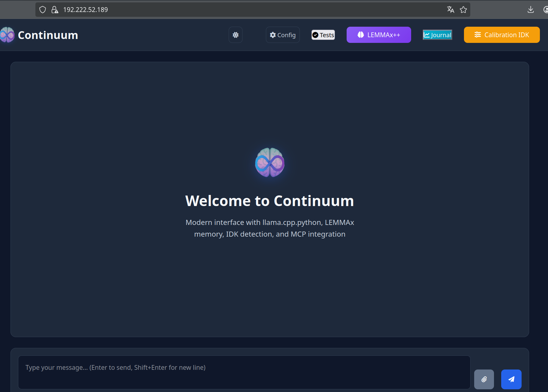Toggle the light/dark theme sun button
The height and width of the screenshot is (392, 548).
(236, 35)
